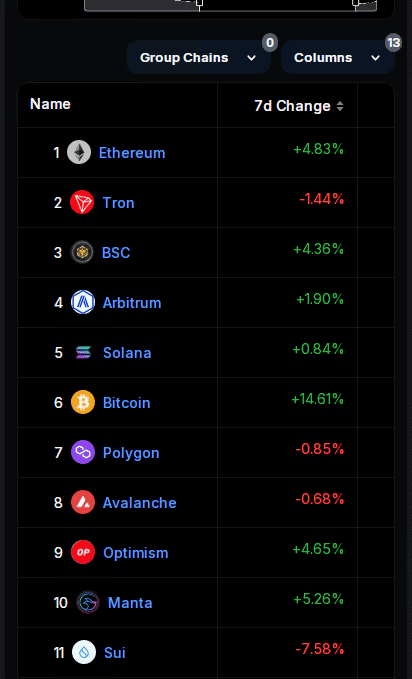Viewport: 412px width, 679px height.
Task: Open the Bitcoin chain link
Action: coord(127,403)
